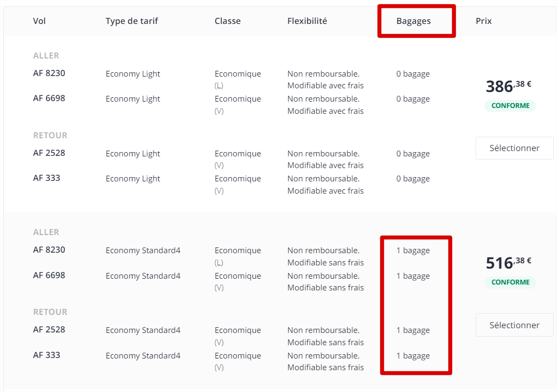Select the 516,38 € Economy Standard4 fare
Screen dimensions: 557x392
[x=514, y=325]
